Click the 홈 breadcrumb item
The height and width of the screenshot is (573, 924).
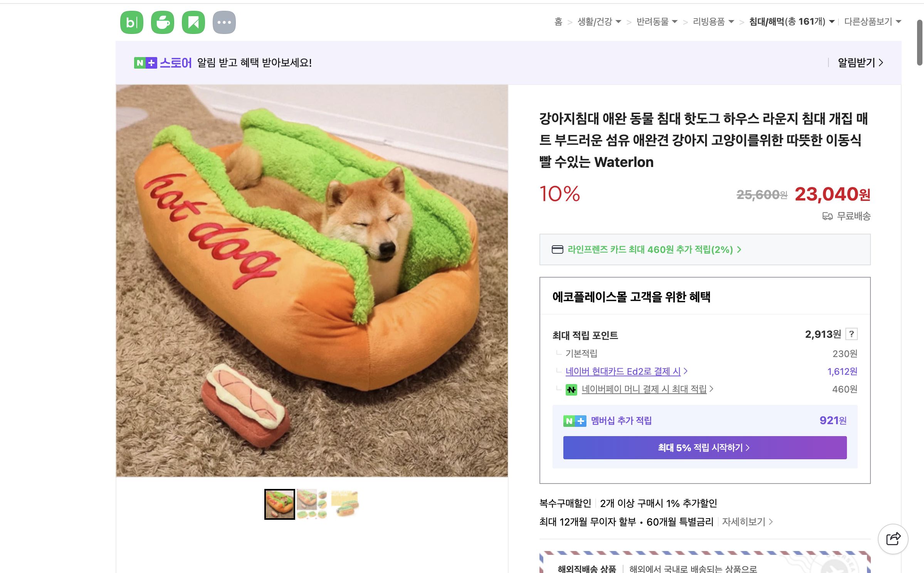(558, 22)
